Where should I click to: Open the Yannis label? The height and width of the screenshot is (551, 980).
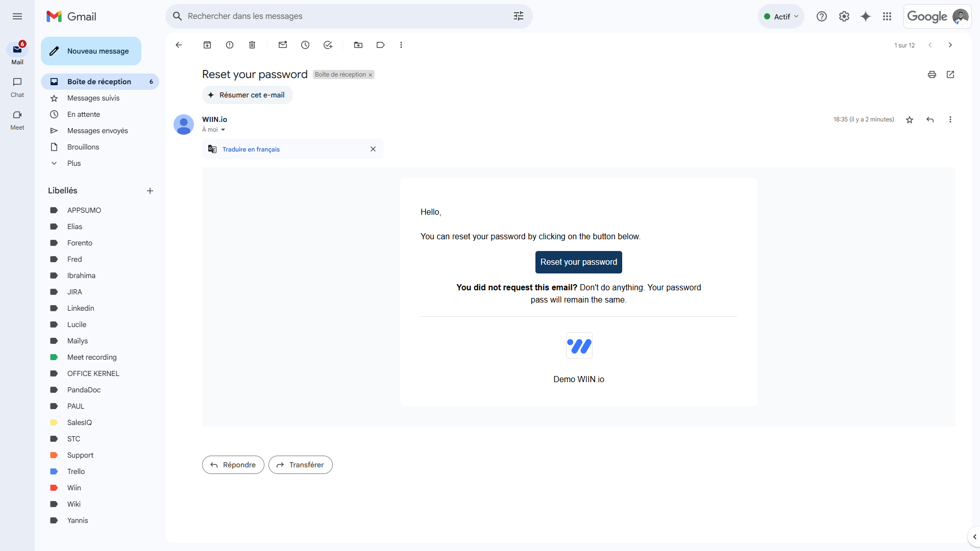pyautogui.click(x=100, y=520)
